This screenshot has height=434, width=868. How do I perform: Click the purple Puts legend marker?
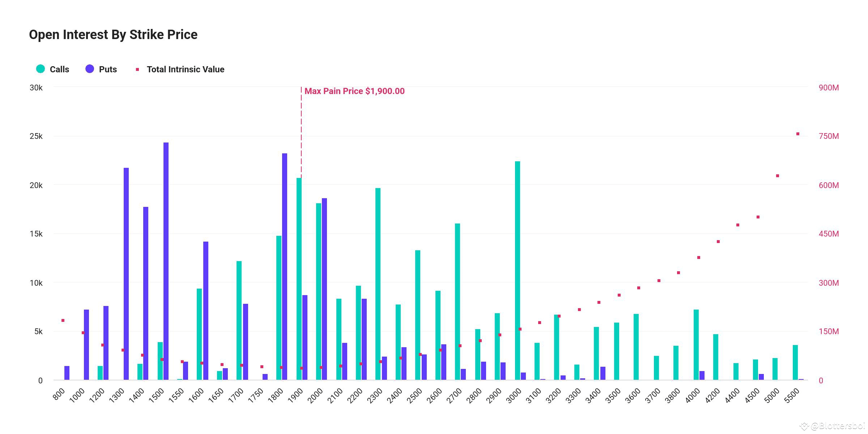[x=89, y=69]
